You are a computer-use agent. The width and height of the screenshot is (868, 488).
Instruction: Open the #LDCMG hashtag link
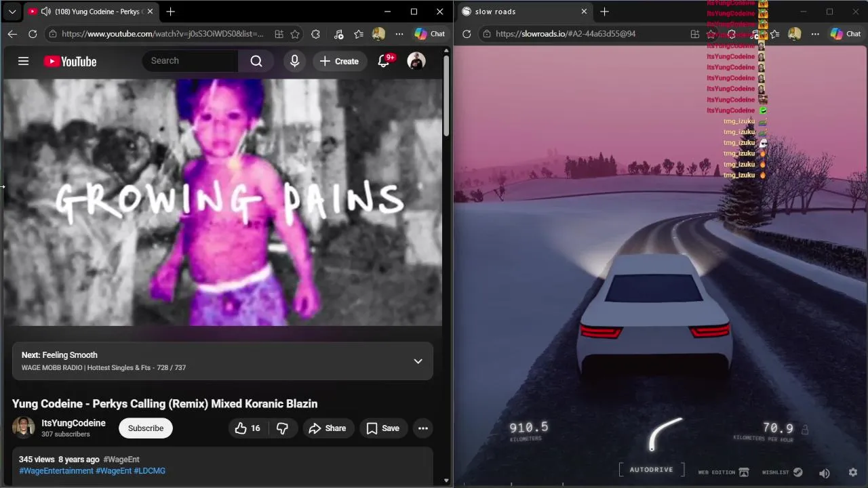(150, 471)
